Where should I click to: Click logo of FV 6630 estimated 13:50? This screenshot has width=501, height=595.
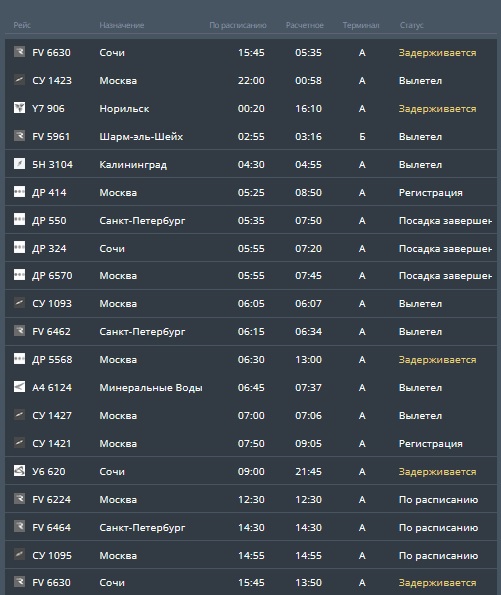[19, 582]
